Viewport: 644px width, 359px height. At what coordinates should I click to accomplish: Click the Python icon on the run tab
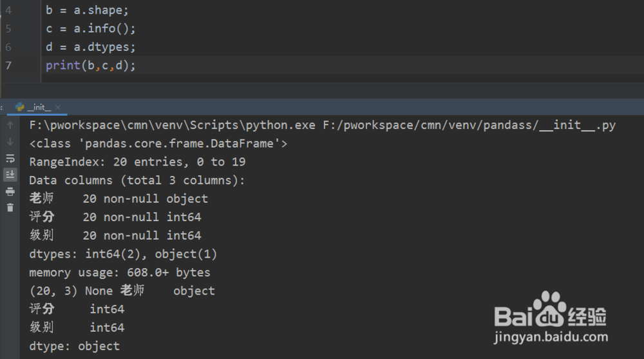(20, 107)
